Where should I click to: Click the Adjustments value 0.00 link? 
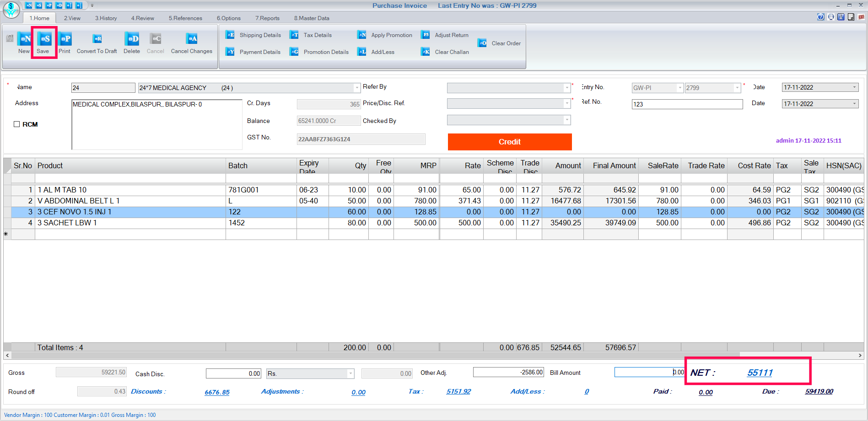coord(358,392)
